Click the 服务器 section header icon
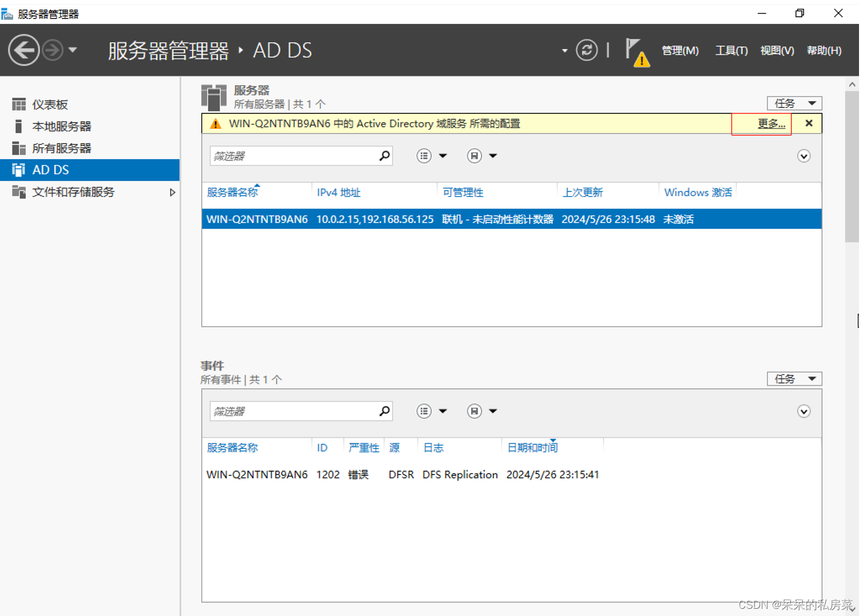 coord(214,97)
